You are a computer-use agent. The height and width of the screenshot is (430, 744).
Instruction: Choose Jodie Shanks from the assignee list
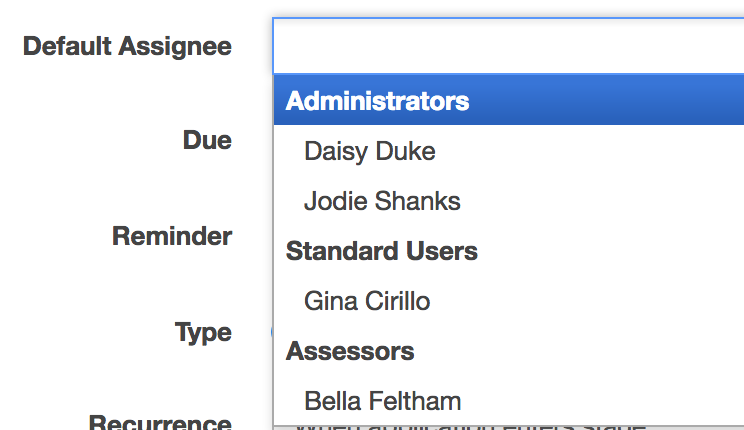(x=382, y=201)
